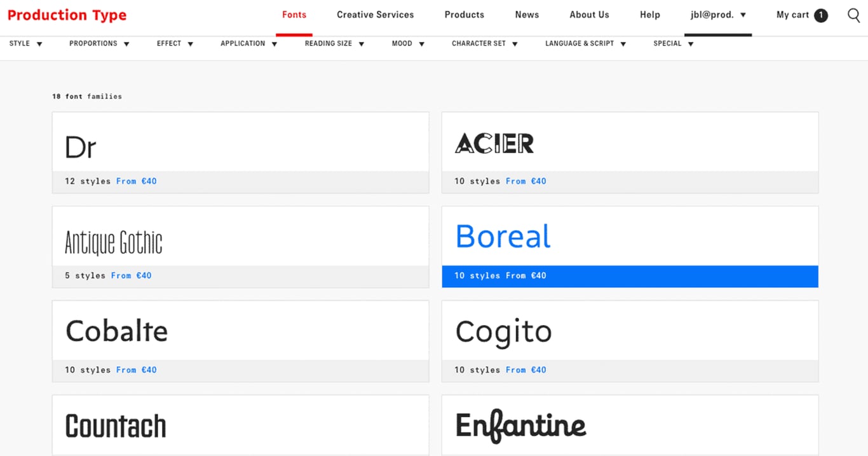The width and height of the screenshot is (868, 456).
Task: Click "12 styles" under Dr
Action: [x=88, y=181]
